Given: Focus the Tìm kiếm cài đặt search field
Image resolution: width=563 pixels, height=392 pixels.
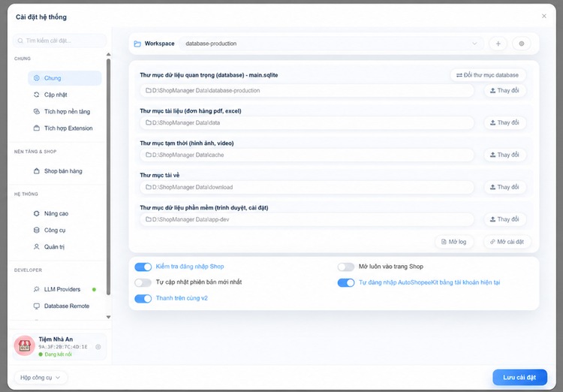Looking at the screenshot, I should [x=59, y=41].
